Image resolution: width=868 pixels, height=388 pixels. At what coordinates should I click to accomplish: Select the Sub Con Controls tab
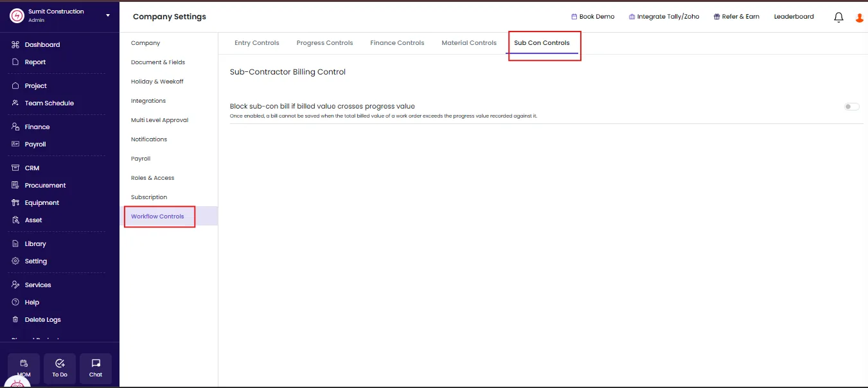542,43
